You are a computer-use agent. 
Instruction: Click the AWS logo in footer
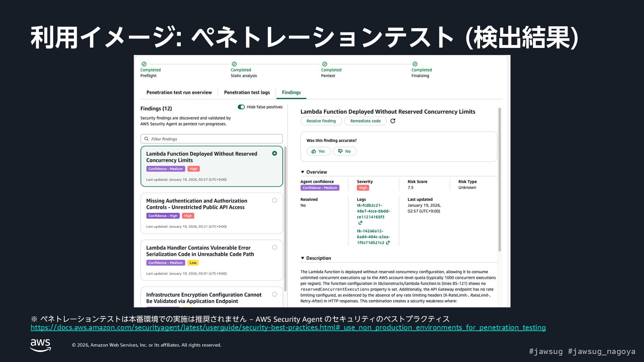(x=41, y=345)
